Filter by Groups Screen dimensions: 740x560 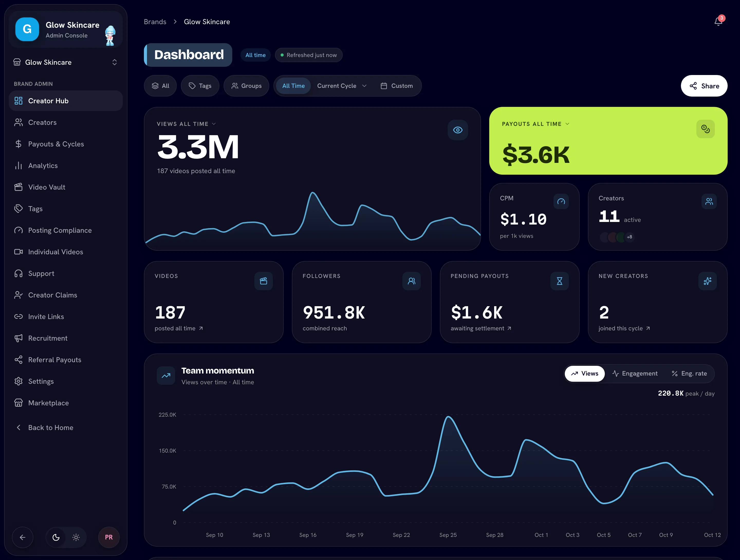[x=246, y=86]
